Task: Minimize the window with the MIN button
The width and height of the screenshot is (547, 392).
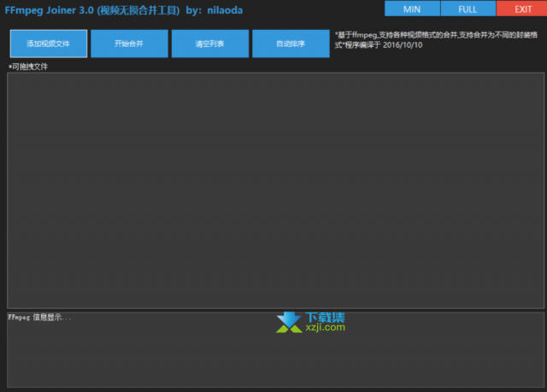Action: (412, 9)
